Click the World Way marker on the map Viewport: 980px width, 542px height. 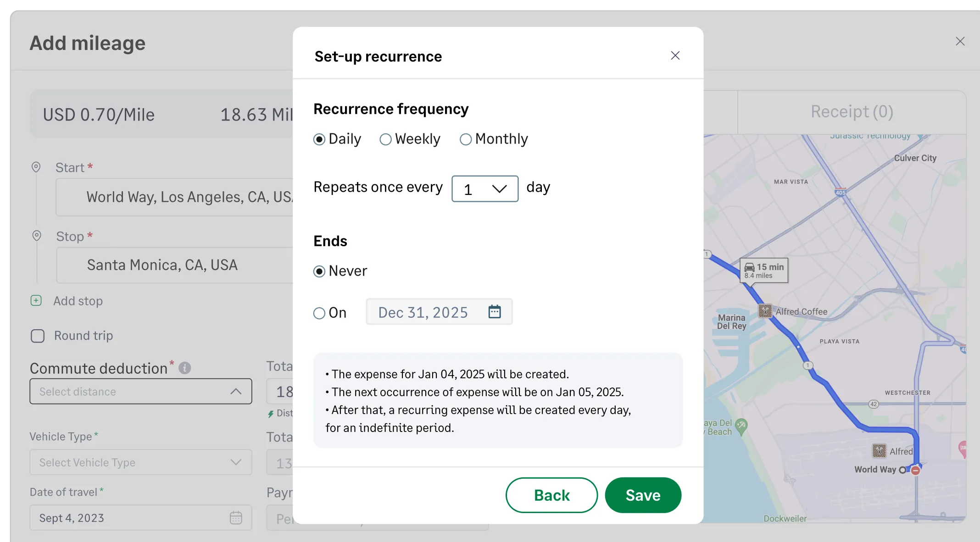(903, 469)
